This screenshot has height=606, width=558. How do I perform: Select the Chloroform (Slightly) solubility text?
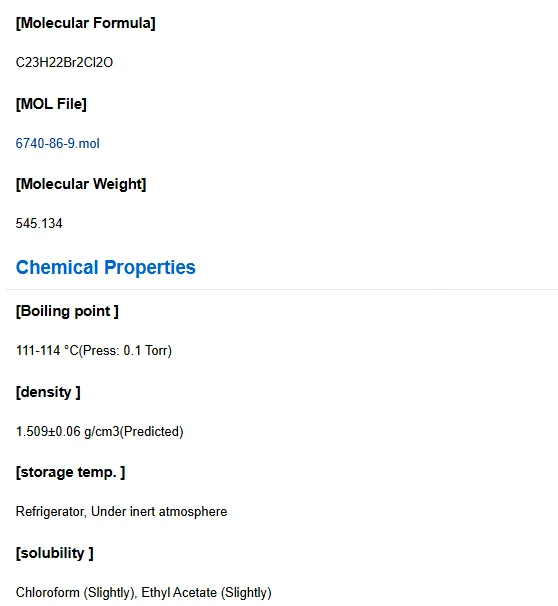(x=75, y=592)
